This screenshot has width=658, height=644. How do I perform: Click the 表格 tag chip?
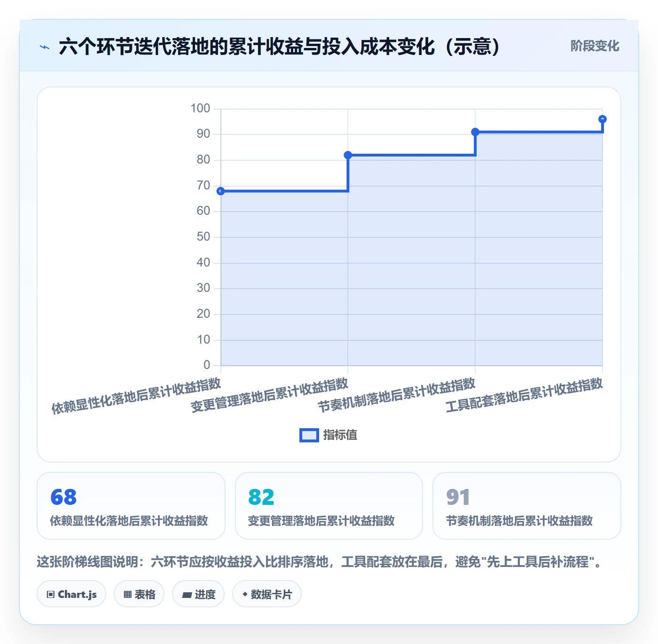pos(139,594)
